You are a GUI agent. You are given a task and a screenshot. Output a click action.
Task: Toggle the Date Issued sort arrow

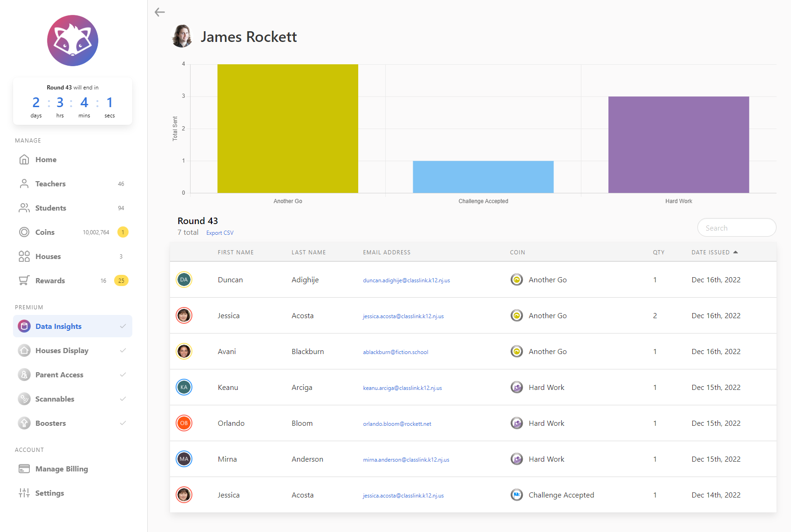[736, 252]
